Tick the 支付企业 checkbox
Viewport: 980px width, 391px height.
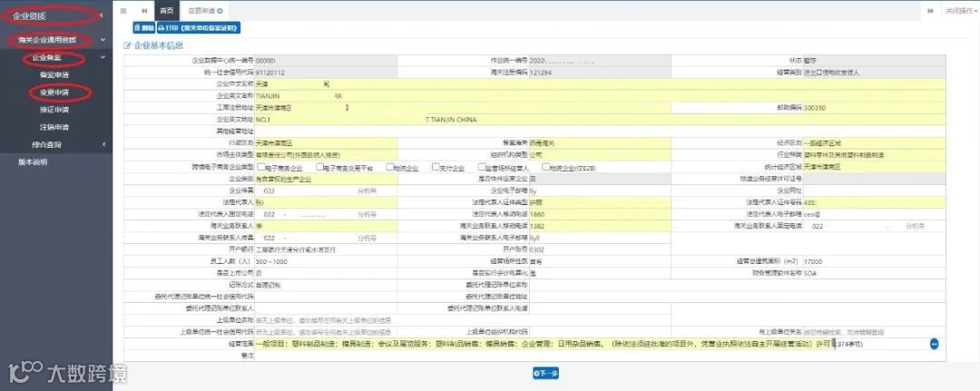(x=436, y=168)
